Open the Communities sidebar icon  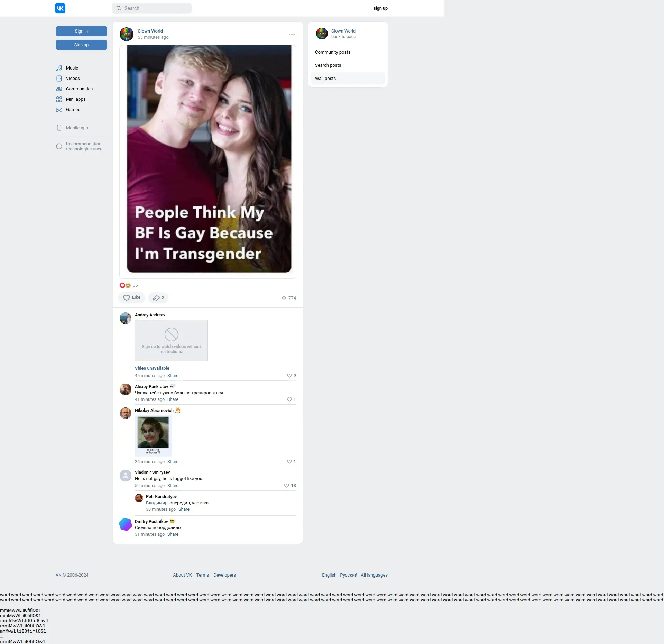tap(59, 89)
